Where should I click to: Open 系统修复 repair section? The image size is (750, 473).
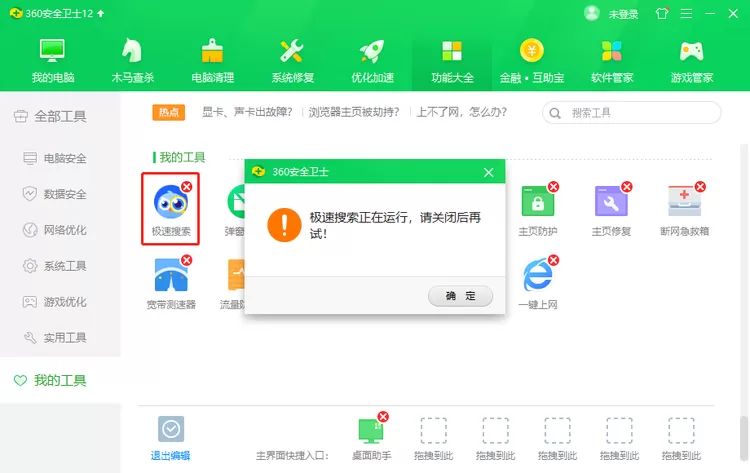[x=292, y=61]
